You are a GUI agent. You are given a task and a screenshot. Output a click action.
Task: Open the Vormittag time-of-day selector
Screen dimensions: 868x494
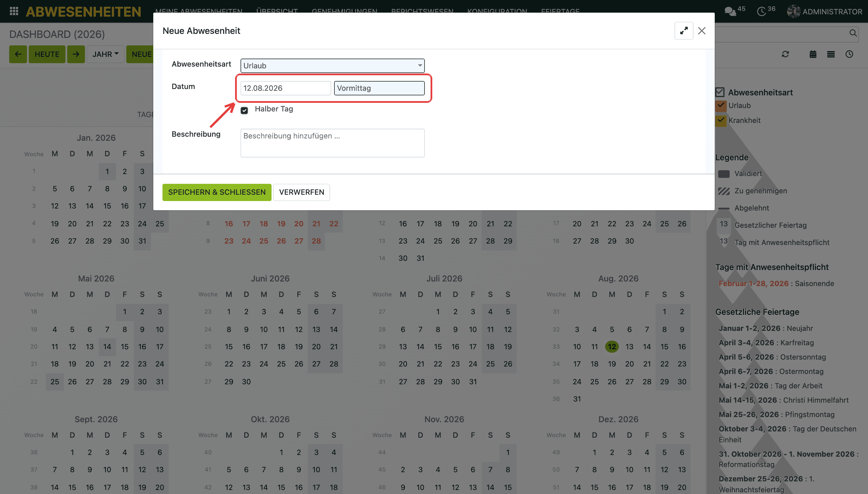(379, 88)
